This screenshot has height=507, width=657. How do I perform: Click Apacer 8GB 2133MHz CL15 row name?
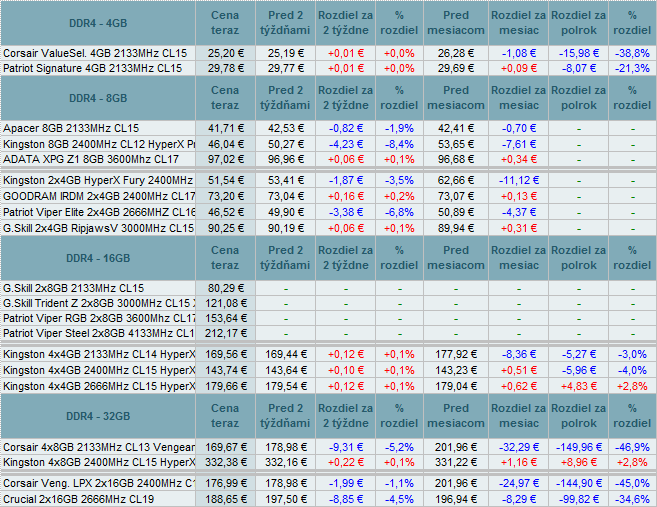tap(71, 128)
